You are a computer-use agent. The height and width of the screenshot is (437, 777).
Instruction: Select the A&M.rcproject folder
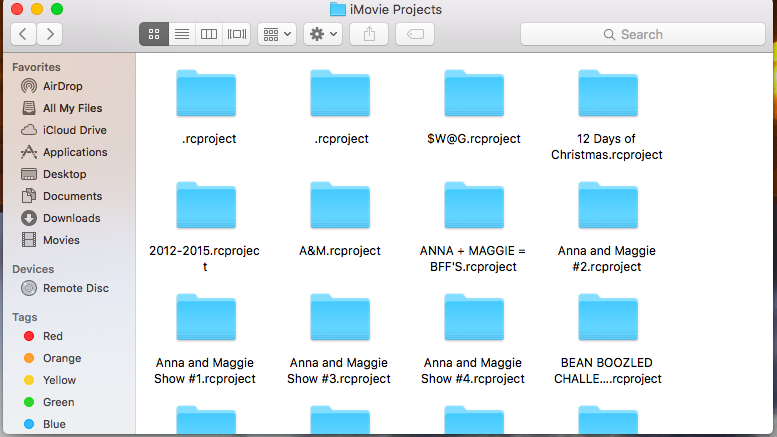point(340,206)
